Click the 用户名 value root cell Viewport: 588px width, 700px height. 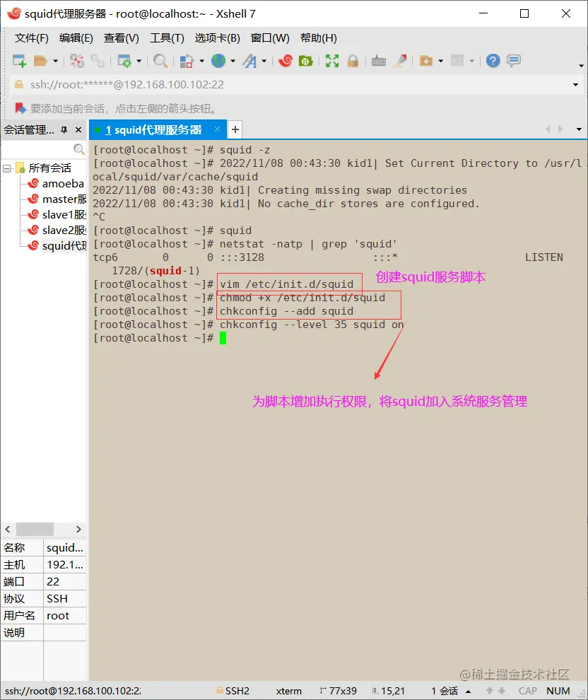tap(65, 616)
